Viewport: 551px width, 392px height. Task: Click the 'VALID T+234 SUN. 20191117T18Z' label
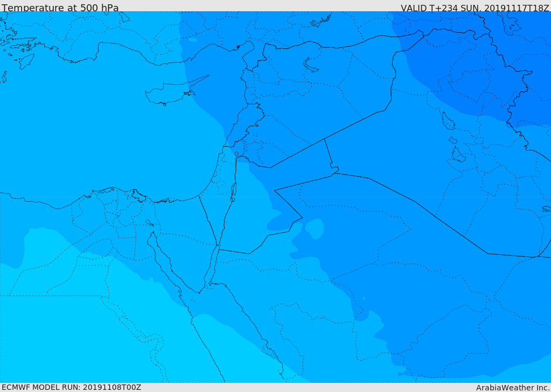click(475, 8)
